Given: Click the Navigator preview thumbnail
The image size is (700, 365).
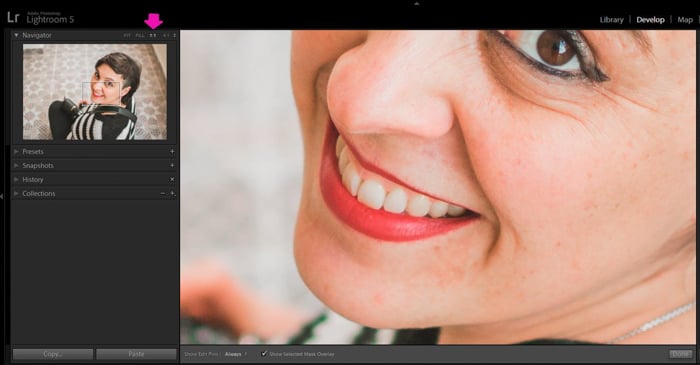Looking at the screenshot, I should (95, 92).
